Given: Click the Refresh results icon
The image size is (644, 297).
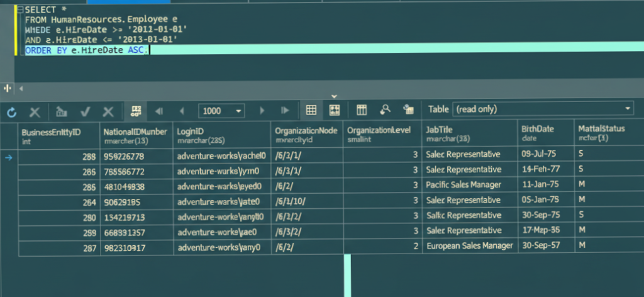Looking at the screenshot, I should point(11,111).
